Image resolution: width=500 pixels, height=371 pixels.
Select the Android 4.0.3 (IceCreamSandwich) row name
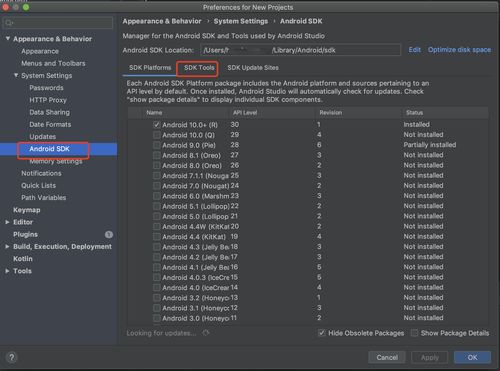point(196,277)
